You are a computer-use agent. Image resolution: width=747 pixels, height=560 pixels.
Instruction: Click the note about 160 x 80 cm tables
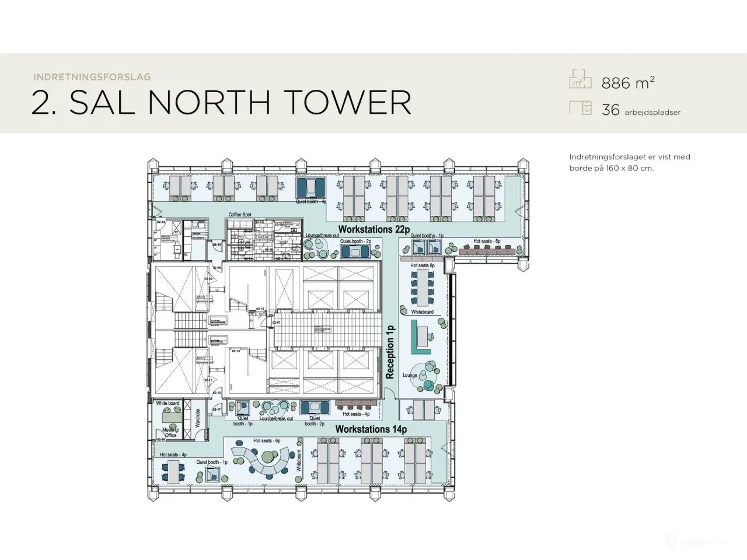[x=629, y=163]
